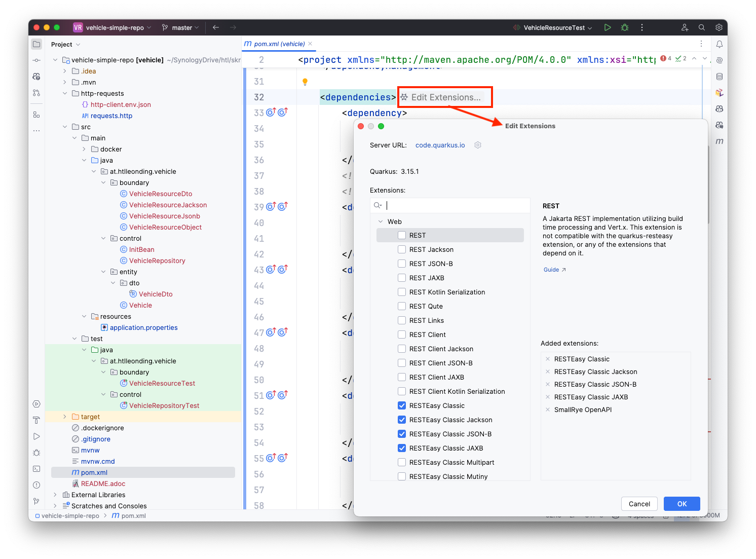Viewport: 756px width, 559px height.
Task: Expand External Libraries node
Action: click(x=55, y=495)
